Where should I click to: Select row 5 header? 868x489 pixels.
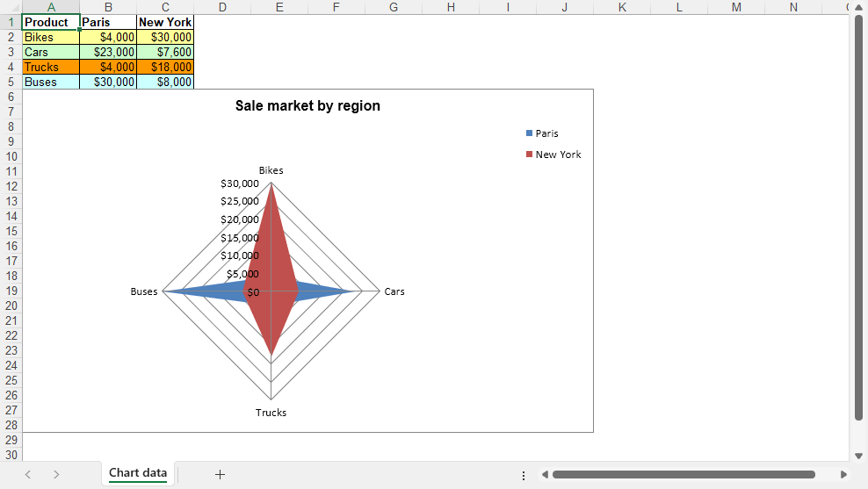pos(11,82)
